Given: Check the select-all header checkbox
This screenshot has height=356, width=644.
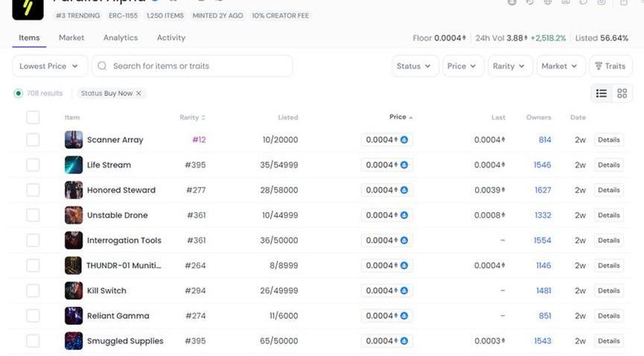Looking at the screenshot, I should 33,117.
